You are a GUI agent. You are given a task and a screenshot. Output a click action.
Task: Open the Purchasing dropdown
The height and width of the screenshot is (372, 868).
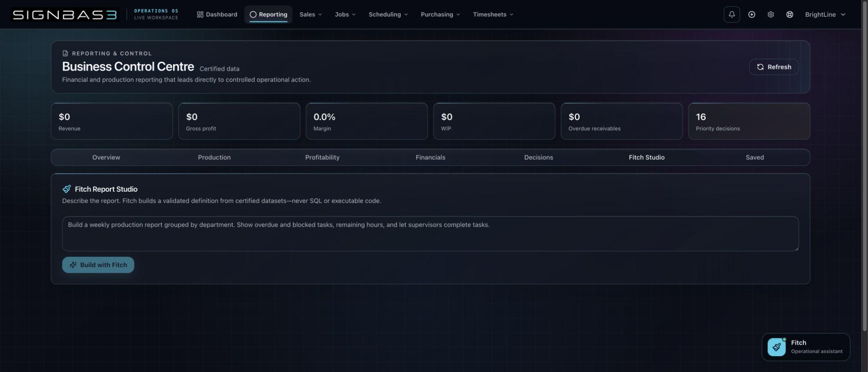pos(440,15)
